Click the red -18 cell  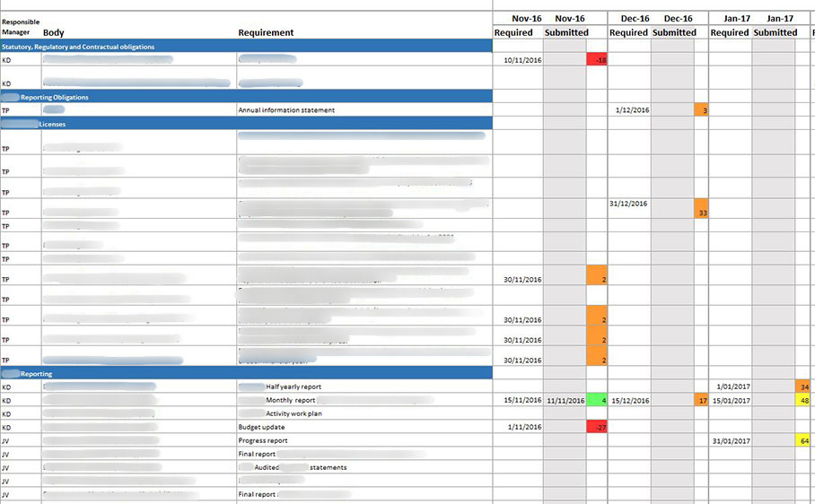pos(597,60)
